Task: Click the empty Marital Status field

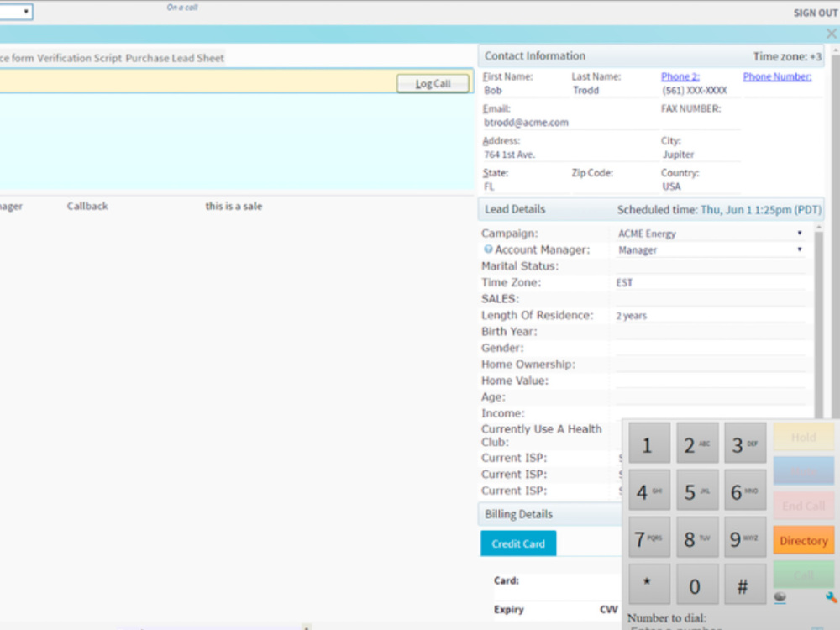Action: [x=711, y=266]
